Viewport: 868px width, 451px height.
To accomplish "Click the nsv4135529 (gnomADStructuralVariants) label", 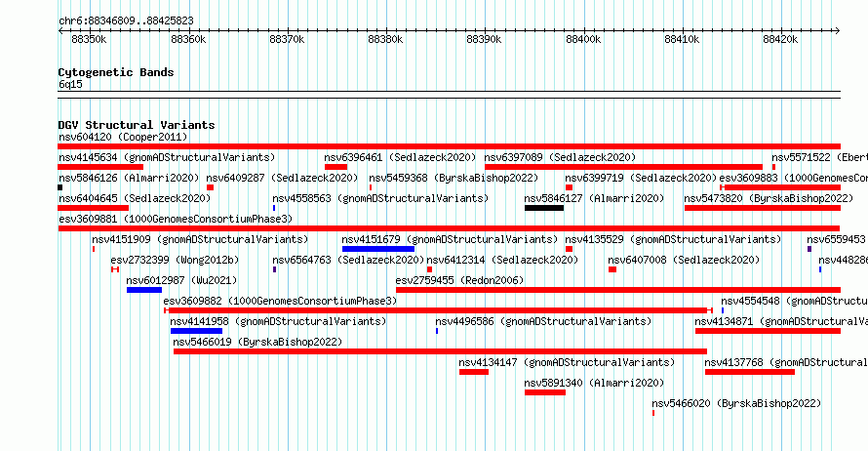I will [673, 239].
